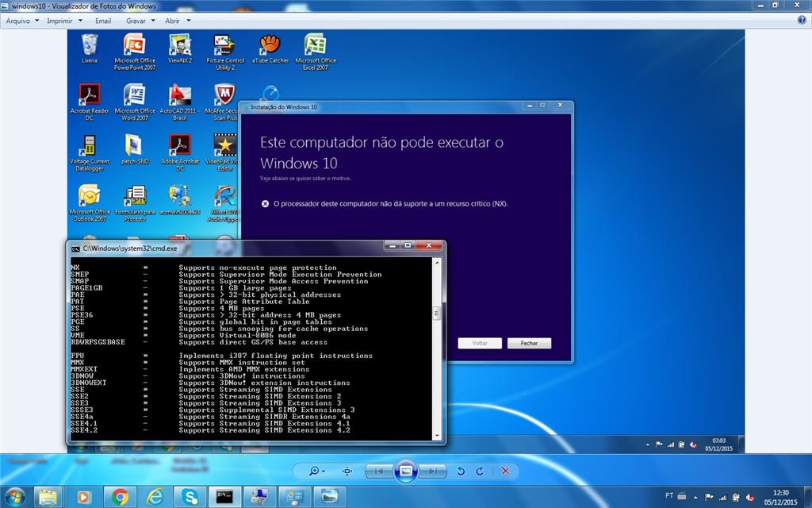Go to the next photo
812x508 pixels.
click(433, 471)
